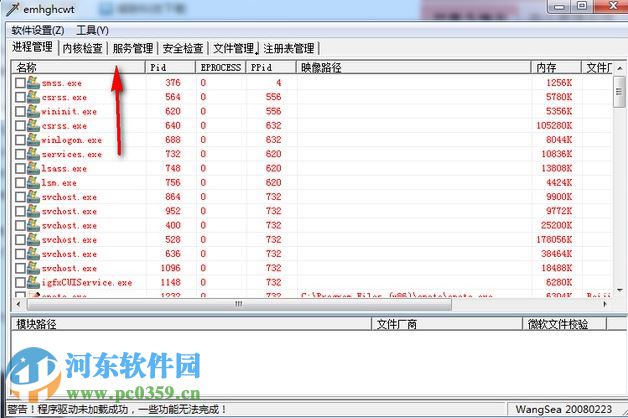Click icon of csrss.exe with Pid 640

pos(33,126)
